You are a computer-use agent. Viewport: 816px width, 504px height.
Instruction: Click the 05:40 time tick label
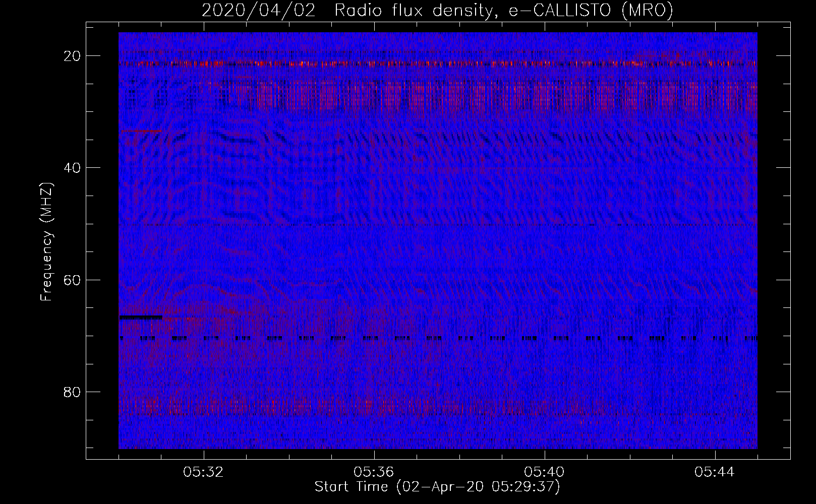[545, 472]
